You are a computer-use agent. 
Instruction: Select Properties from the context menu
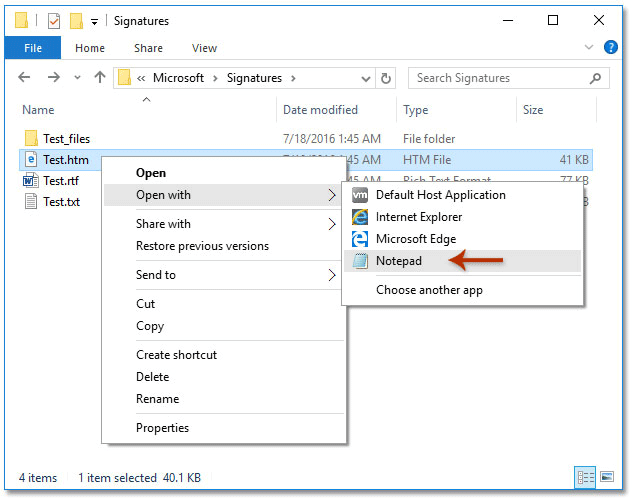162,428
